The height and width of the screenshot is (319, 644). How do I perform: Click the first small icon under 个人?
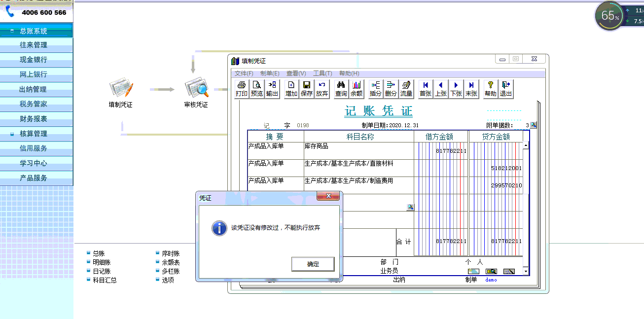coord(473,271)
